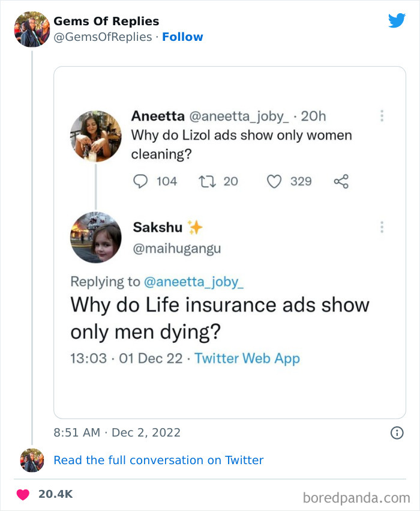Open the Twitter Web App source link

click(247, 358)
